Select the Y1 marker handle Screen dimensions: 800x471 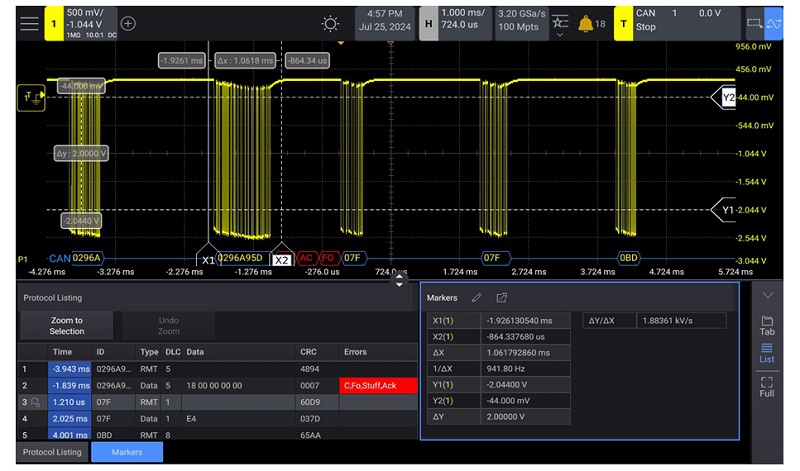(723, 210)
